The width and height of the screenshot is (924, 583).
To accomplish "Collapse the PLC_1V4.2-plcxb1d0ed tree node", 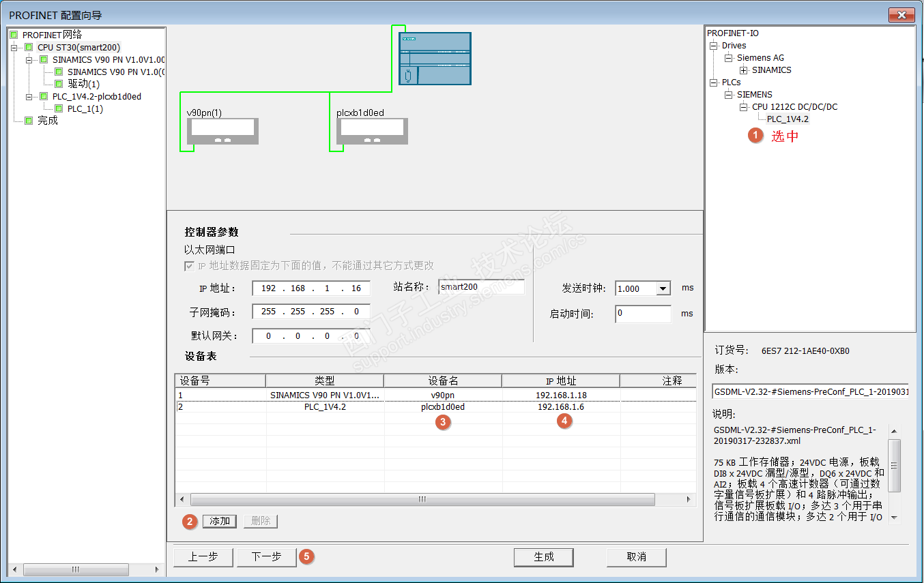I will click(29, 96).
